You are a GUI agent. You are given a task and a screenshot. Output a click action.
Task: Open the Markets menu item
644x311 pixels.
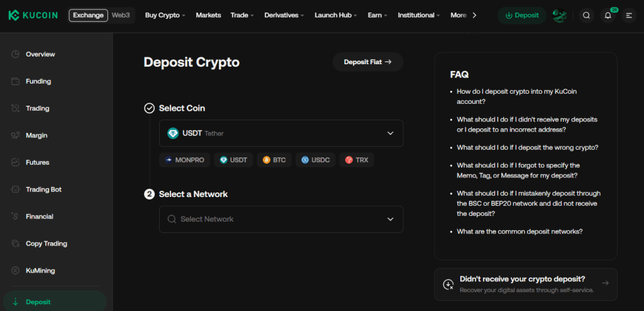click(208, 15)
